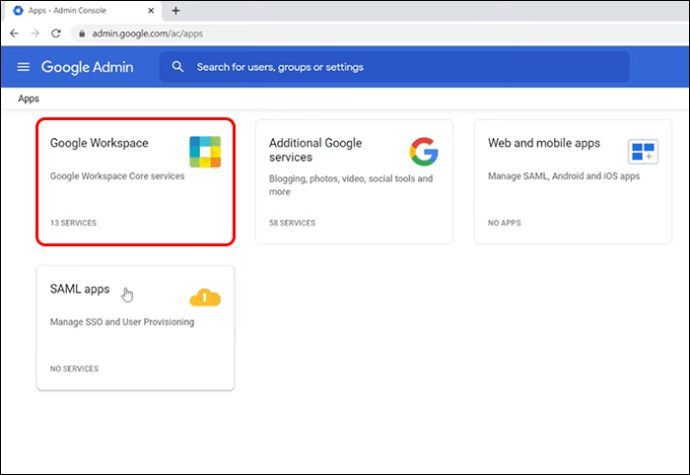Click the SAML apps cloud icon
The image size is (690, 475).
(x=205, y=298)
